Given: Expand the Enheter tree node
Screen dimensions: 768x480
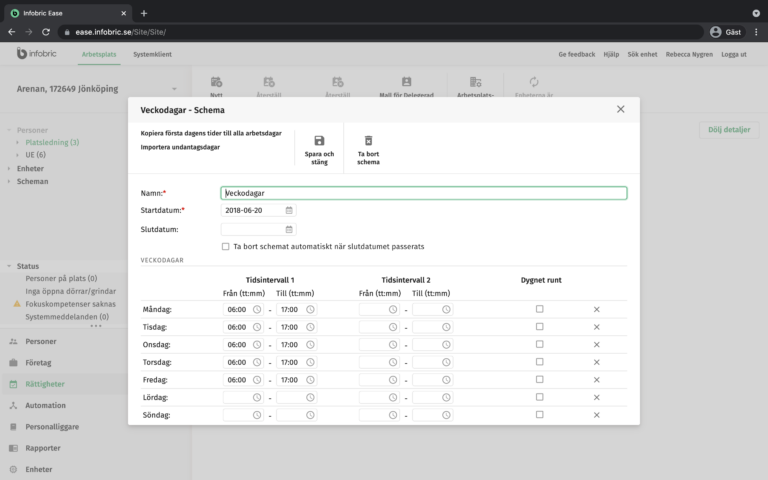Looking at the screenshot, I should (x=10, y=168).
